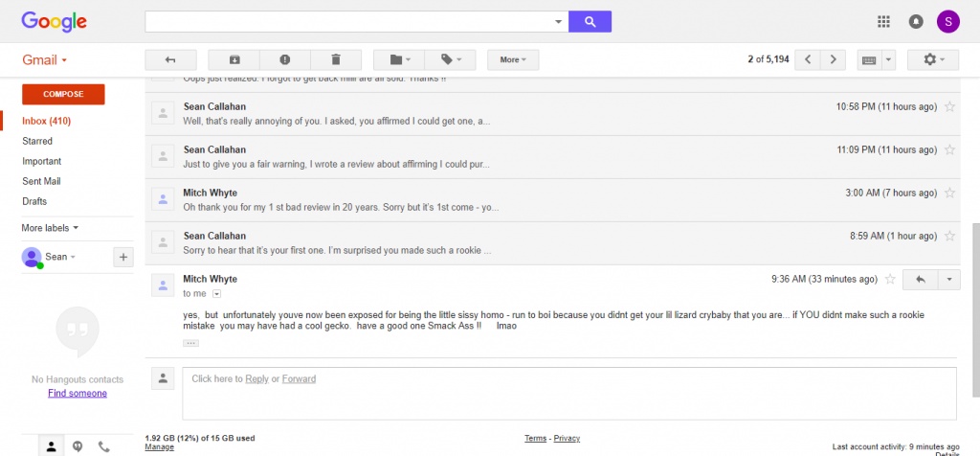Image resolution: width=980 pixels, height=456 pixels.
Task: Star the 10:58 PM Sean Callahan message
Action: click(949, 107)
